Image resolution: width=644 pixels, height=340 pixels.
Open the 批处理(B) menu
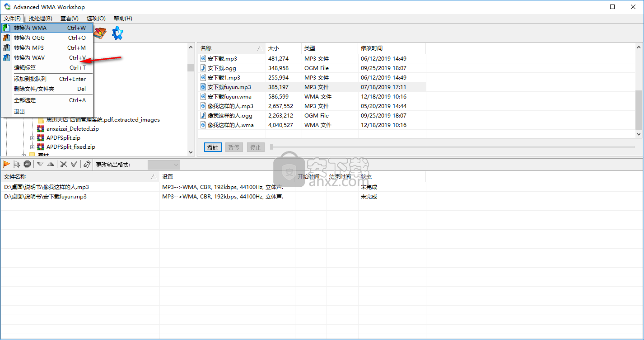(x=40, y=19)
